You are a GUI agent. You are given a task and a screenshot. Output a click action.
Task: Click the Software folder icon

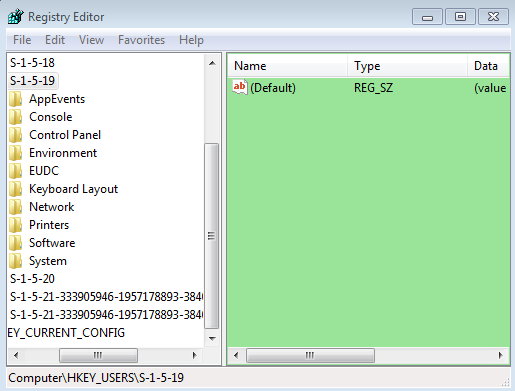pos(16,243)
